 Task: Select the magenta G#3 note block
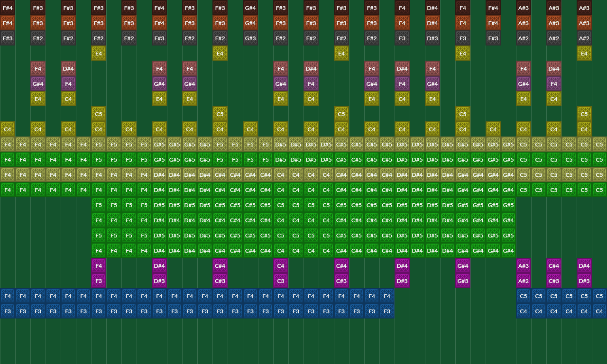(463, 281)
